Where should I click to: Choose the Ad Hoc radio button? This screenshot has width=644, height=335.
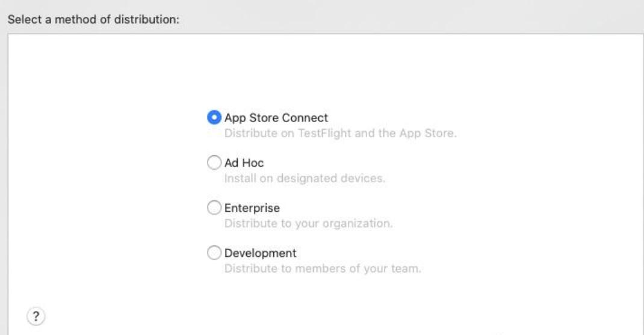pyautogui.click(x=214, y=162)
